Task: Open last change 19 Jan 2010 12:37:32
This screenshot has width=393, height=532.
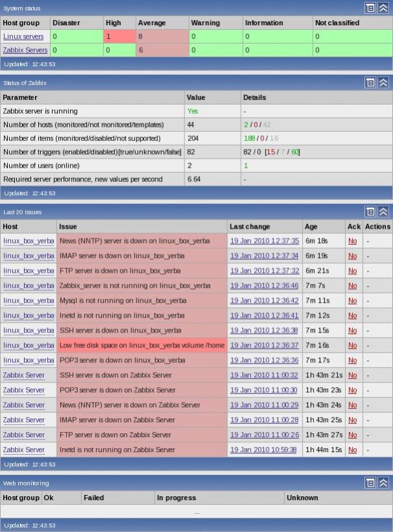Action: 264,271
